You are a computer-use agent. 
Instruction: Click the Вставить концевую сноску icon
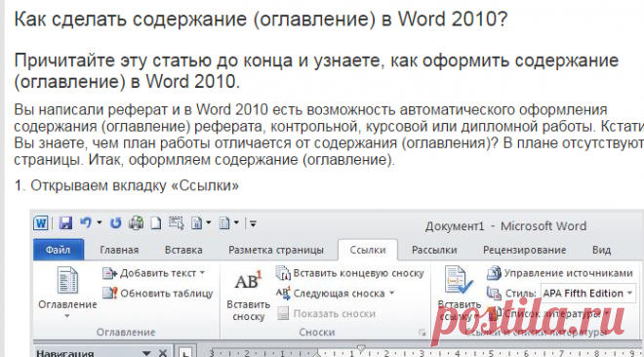point(283,273)
